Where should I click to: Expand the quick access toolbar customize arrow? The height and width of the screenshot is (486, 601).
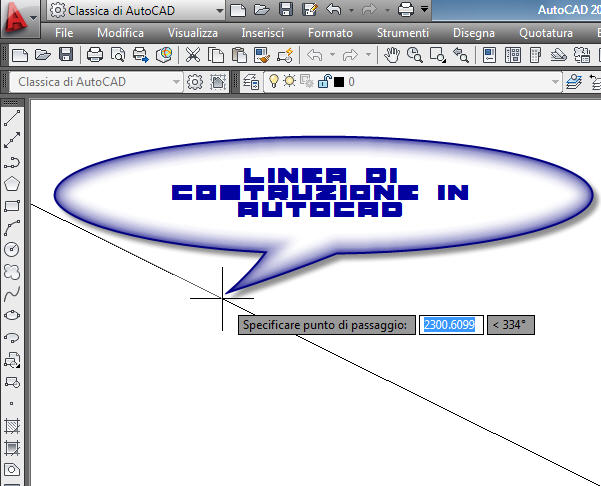424,8
